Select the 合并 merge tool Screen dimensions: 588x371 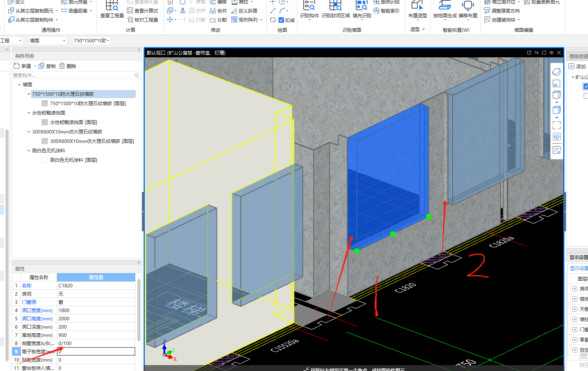pos(218,11)
